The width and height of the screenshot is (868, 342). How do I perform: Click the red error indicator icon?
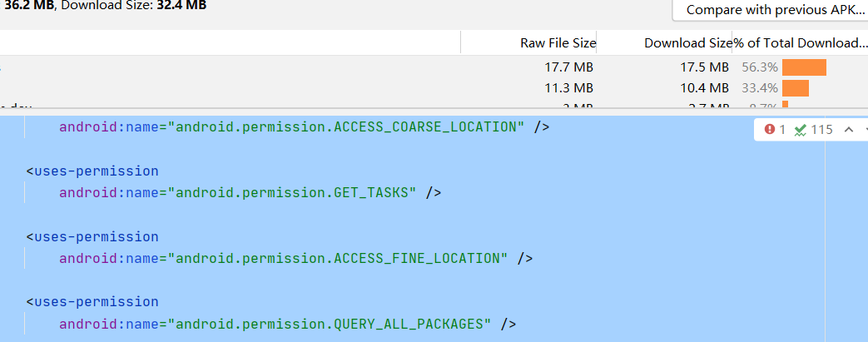770,130
